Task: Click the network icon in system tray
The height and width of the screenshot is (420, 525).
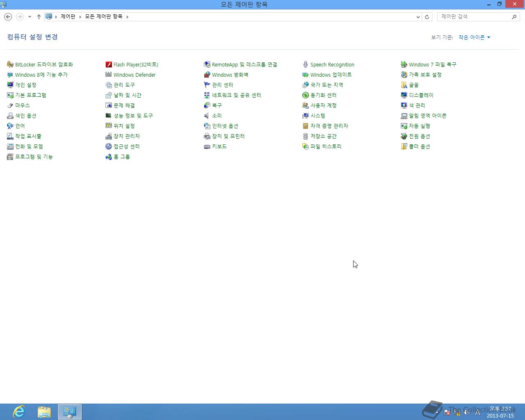Action: click(x=457, y=413)
